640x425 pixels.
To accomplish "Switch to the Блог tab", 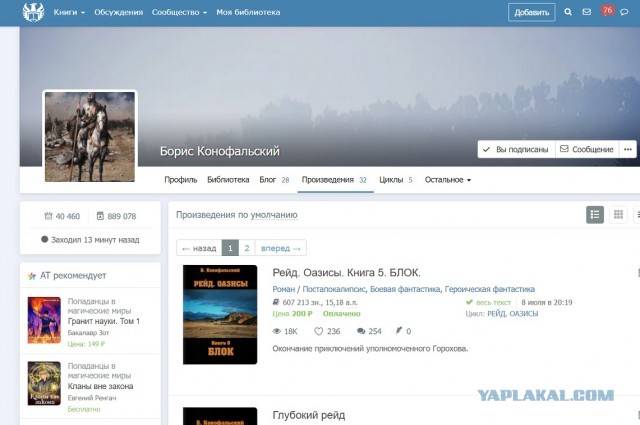I will click(274, 180).
